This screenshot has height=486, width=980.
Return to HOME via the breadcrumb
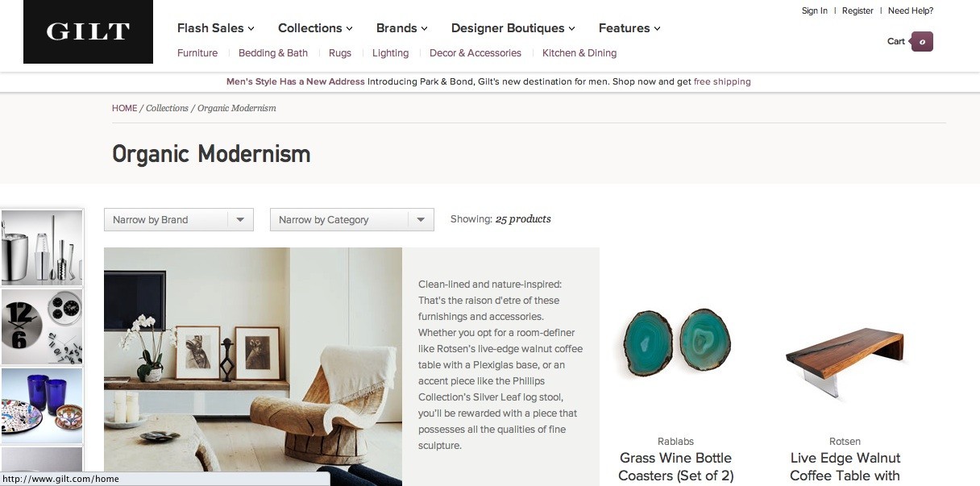pyautogui.click(x=125, y=107)
